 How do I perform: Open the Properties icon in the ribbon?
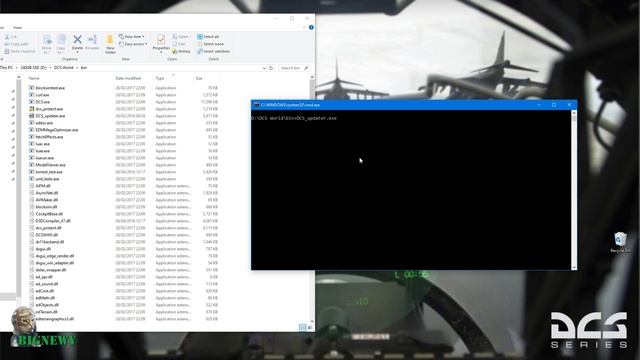pos(161,40)
